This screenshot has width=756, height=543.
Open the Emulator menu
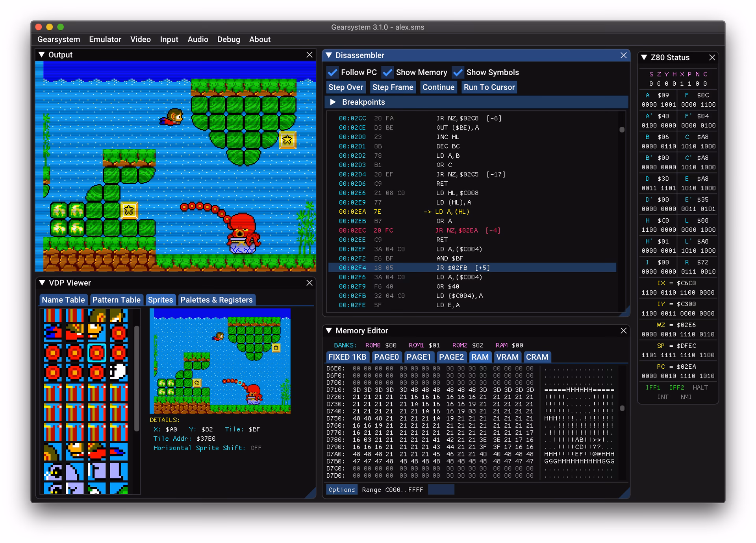105,39
